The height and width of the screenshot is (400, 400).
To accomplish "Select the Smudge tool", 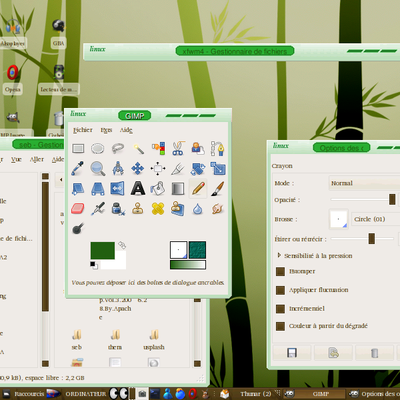I will [x=217, y=209].
